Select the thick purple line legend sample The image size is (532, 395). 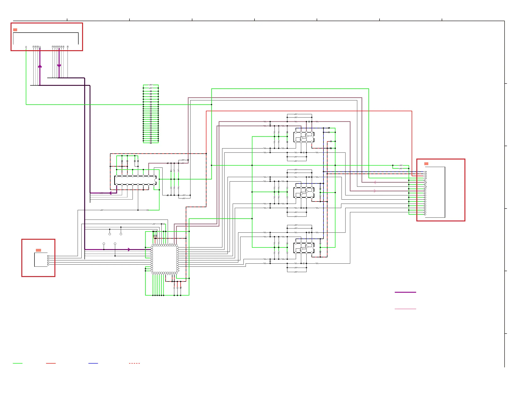click(x=405, y=292)
